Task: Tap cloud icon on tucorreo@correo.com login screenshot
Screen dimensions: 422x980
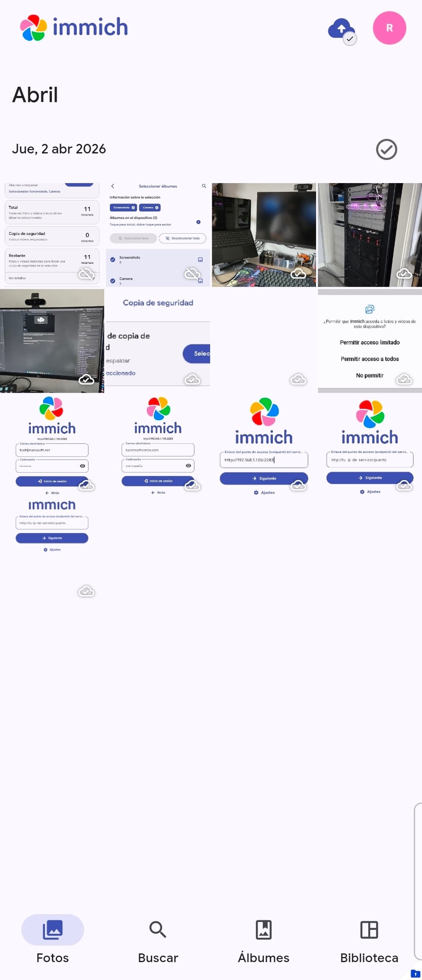Action: tap(192, 486)
